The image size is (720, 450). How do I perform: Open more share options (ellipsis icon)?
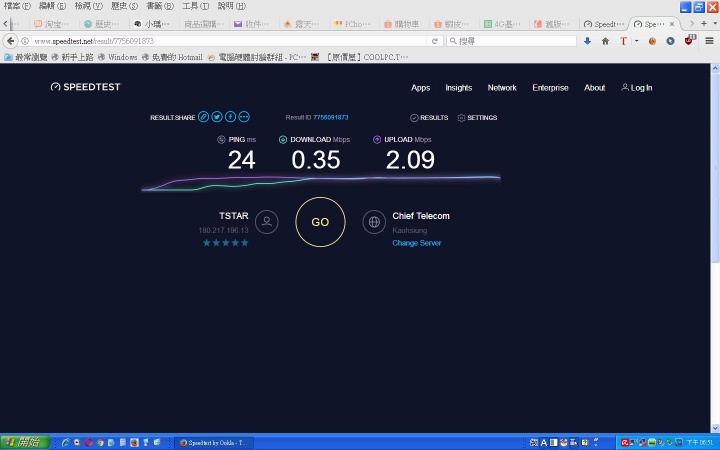(244, 117)
